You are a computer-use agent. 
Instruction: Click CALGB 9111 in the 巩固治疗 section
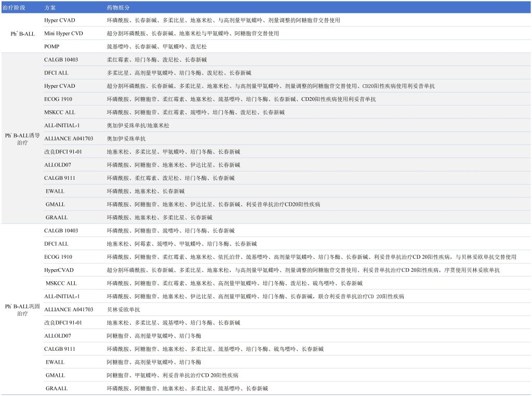click(60, 349)
